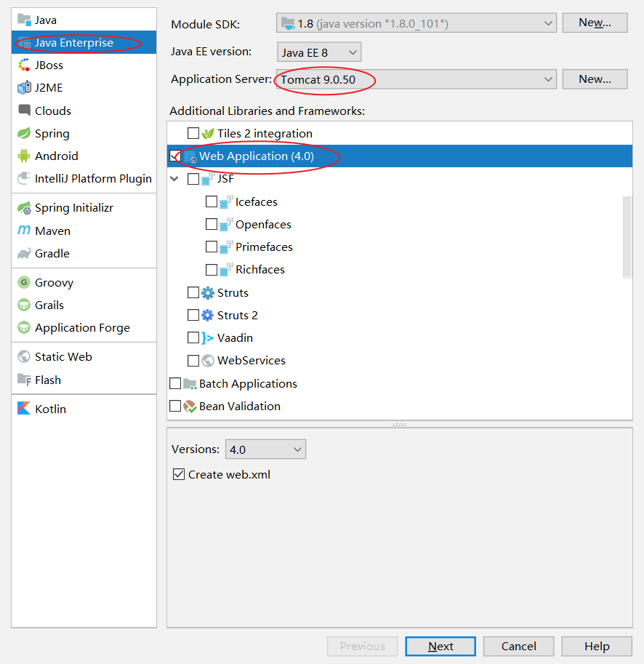Tick the Bean Validation checkbox

coord(175,406)
